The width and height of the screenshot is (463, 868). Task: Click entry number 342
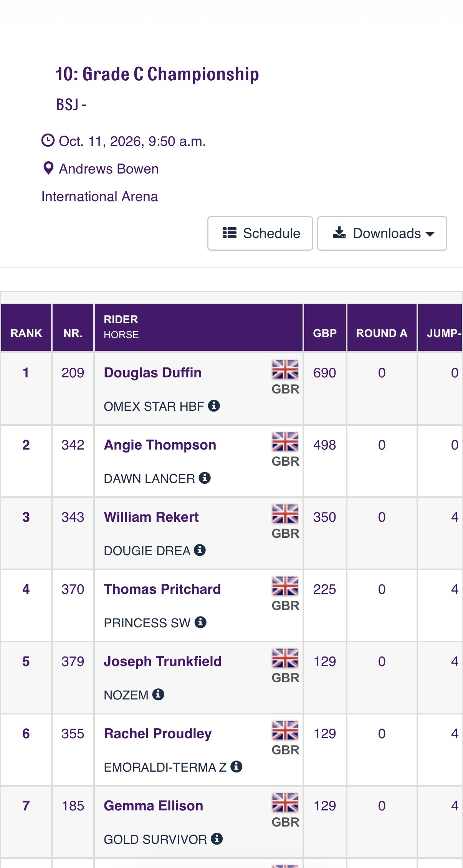(x=73, y=445)
